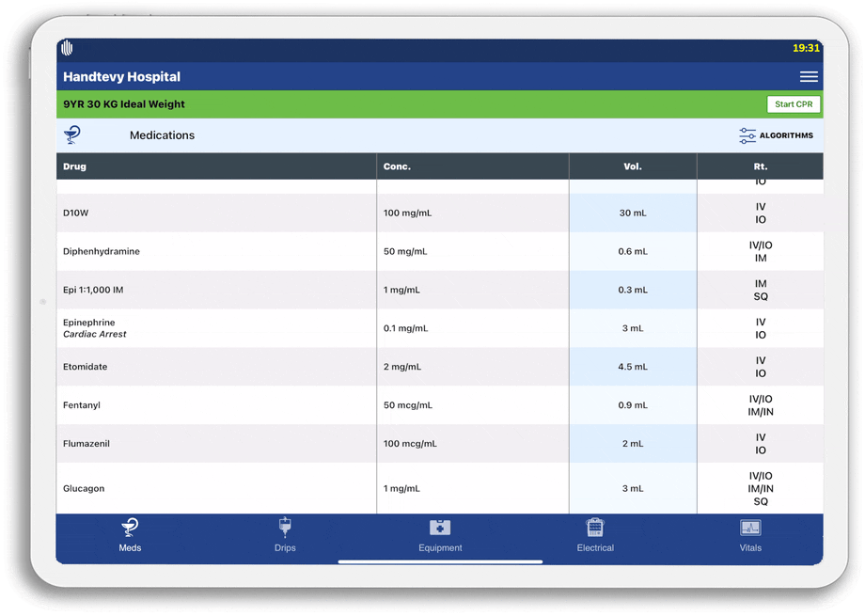Select Fentanyl in the drug list
865x616 pixels.
(82, 405)
